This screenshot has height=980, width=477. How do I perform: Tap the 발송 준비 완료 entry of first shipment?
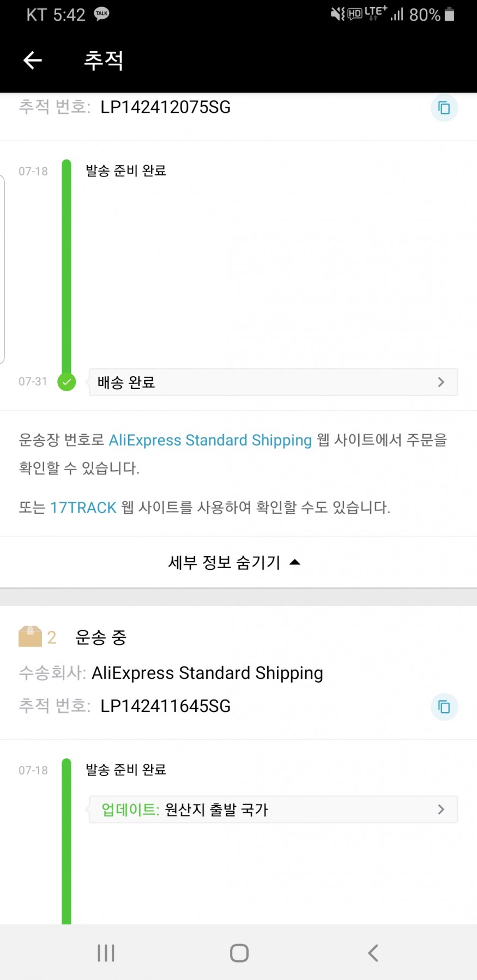126,171
